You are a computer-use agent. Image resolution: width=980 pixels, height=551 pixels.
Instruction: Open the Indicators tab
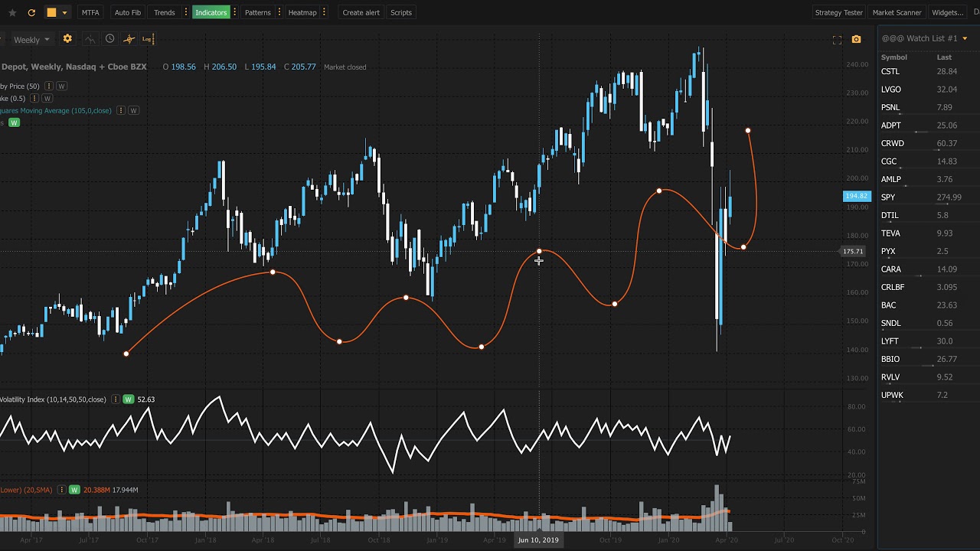tap(211, 12)
